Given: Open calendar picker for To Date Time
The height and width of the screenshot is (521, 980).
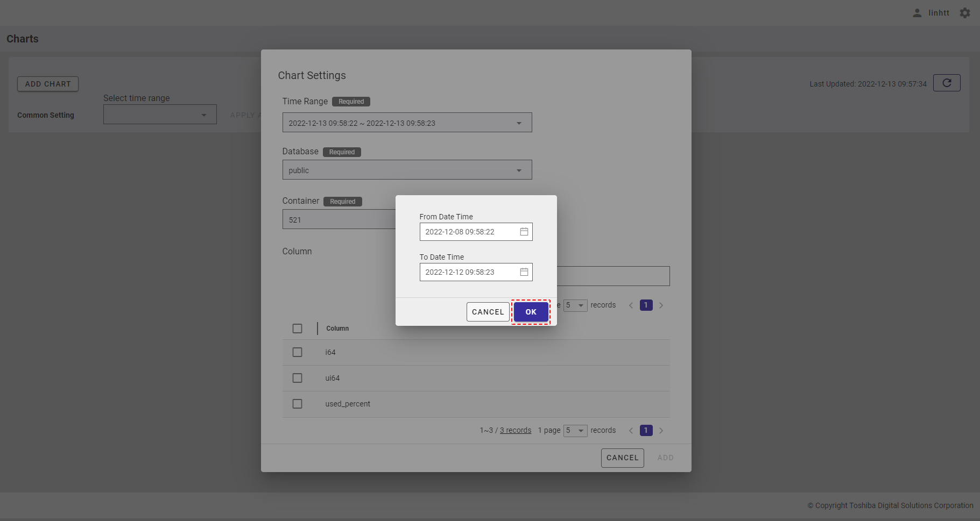Looking at the screenshot, I should [x=524, y=272].
